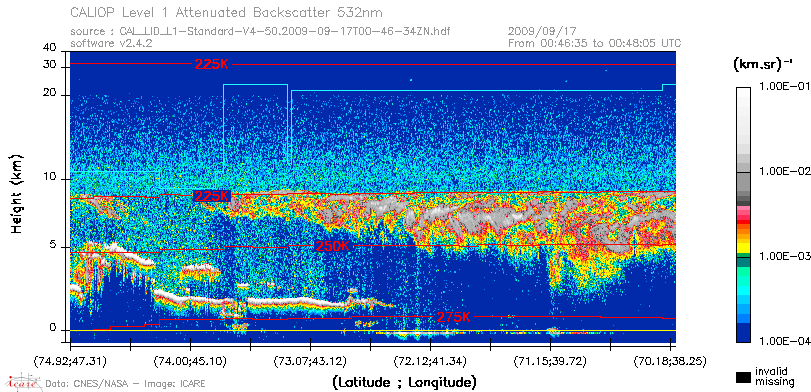Click the source file name text
This screenshot has width=811, height=392.
pos(260,32)
